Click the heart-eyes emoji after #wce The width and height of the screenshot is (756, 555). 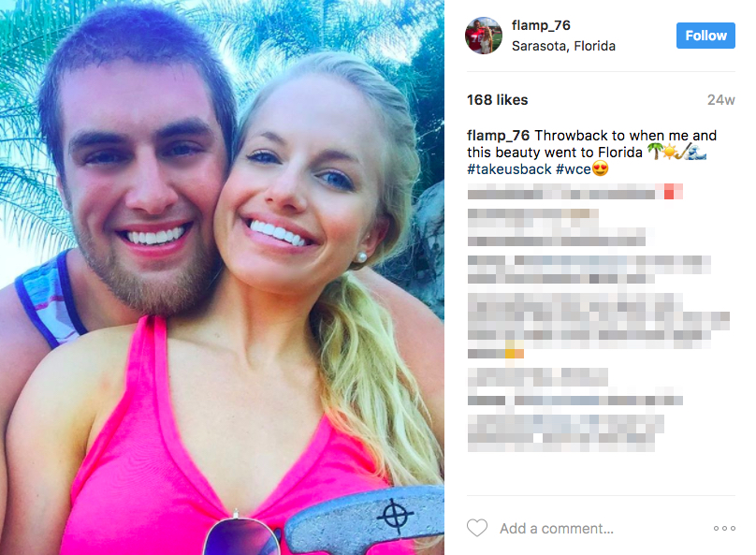click(x=600, y=168)
